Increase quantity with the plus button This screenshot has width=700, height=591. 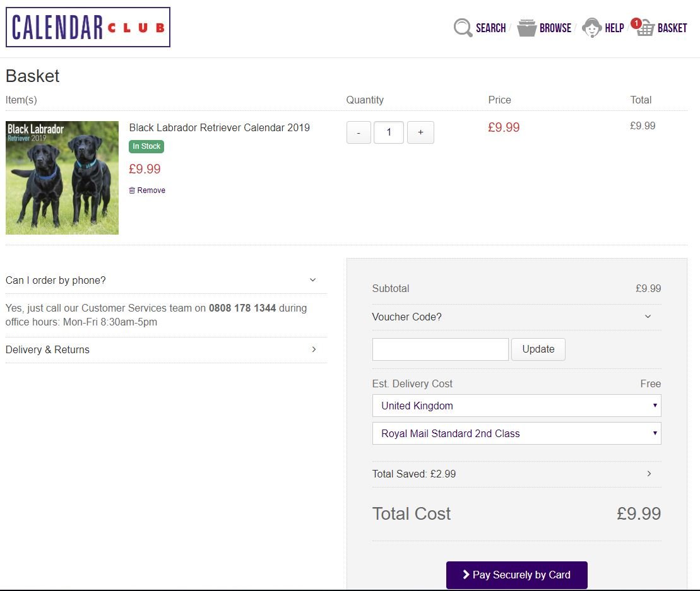420,132
